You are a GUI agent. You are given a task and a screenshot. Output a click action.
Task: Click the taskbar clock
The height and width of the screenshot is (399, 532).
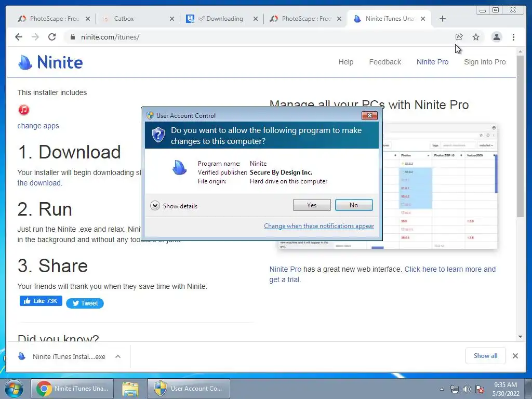pyautogui.click(x=506, y=389)
